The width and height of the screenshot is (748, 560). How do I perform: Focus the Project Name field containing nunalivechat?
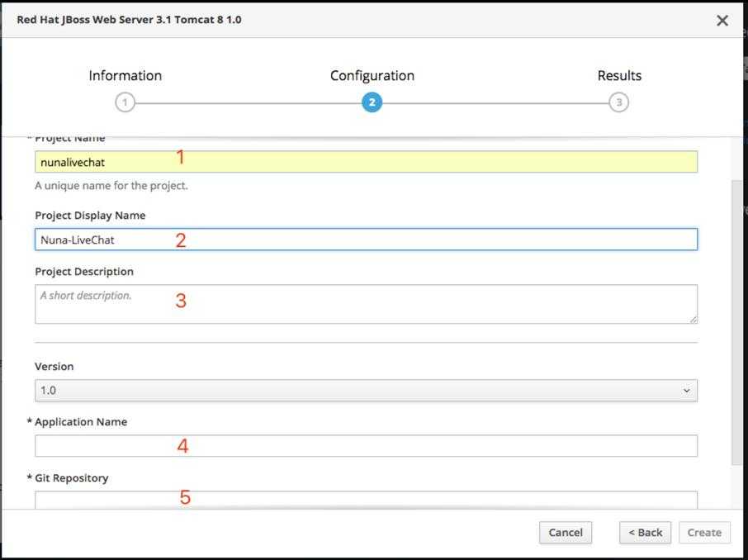366,162
